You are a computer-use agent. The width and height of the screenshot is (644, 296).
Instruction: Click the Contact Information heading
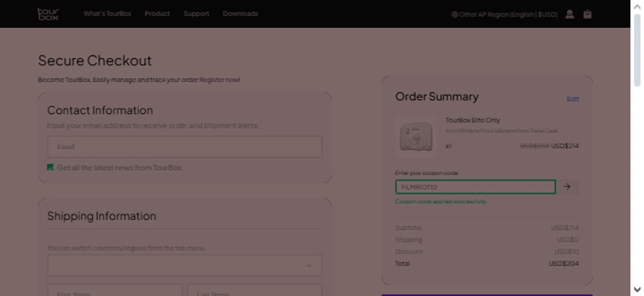(100, 110)
